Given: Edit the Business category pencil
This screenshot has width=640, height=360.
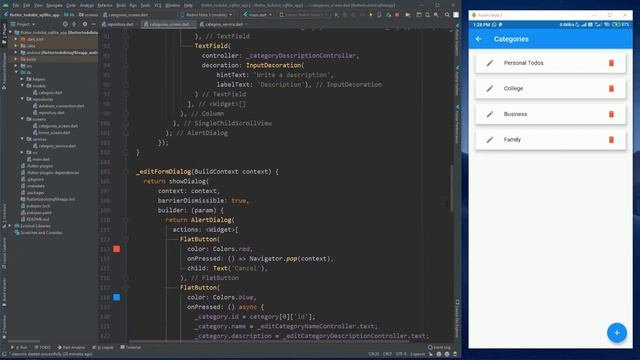Looking at the screenshot, I should pos(490,114).
